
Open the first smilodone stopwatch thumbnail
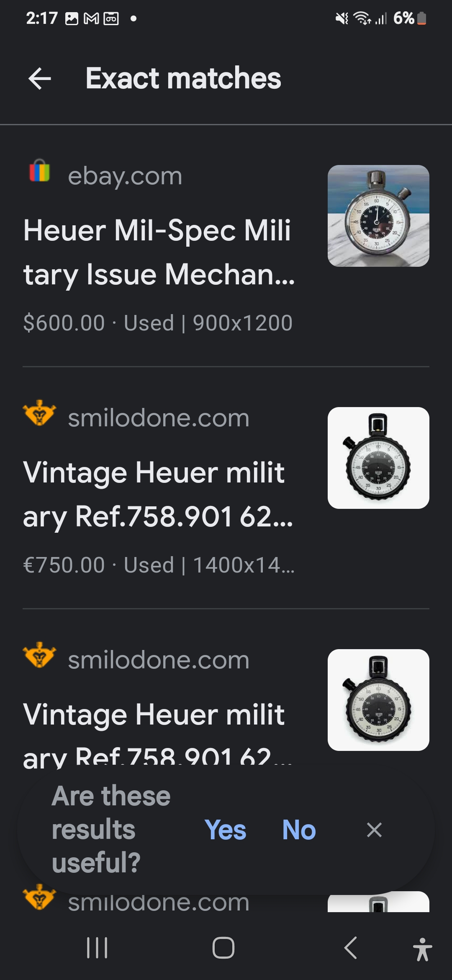(378, 458)
